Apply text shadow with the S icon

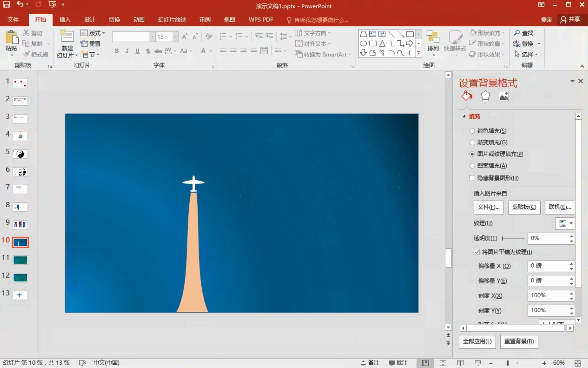(148, 51)
